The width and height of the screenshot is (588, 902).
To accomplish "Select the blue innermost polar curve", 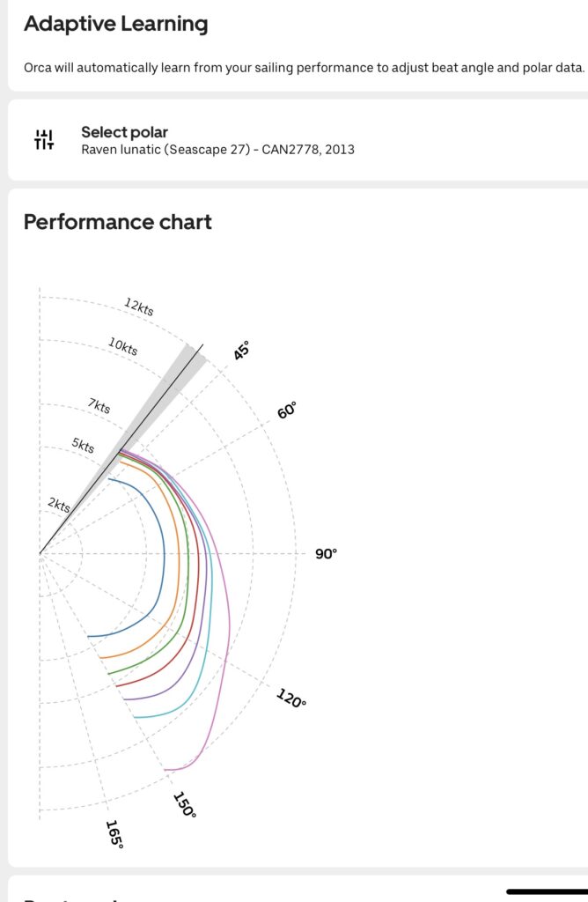I will pos(164,555).
